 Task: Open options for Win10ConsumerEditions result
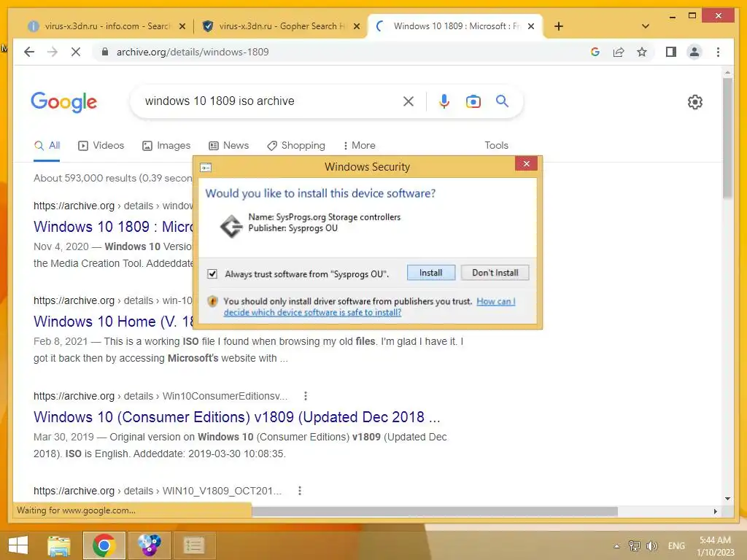pyautogui.click(x=306, y=396)
